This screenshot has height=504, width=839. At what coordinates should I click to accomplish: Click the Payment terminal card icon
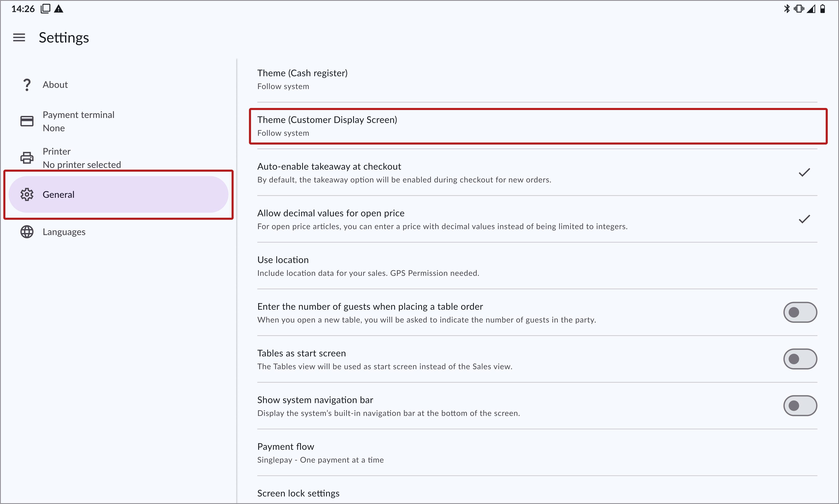(27, 121)
